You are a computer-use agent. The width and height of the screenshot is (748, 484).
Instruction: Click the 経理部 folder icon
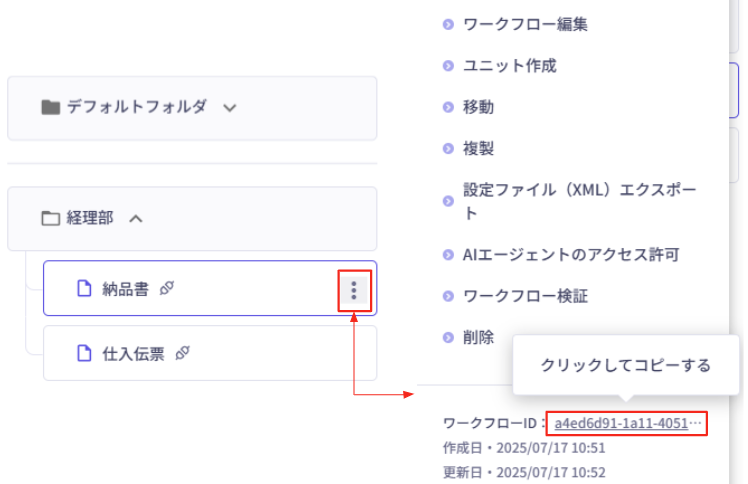coord(51,218)
